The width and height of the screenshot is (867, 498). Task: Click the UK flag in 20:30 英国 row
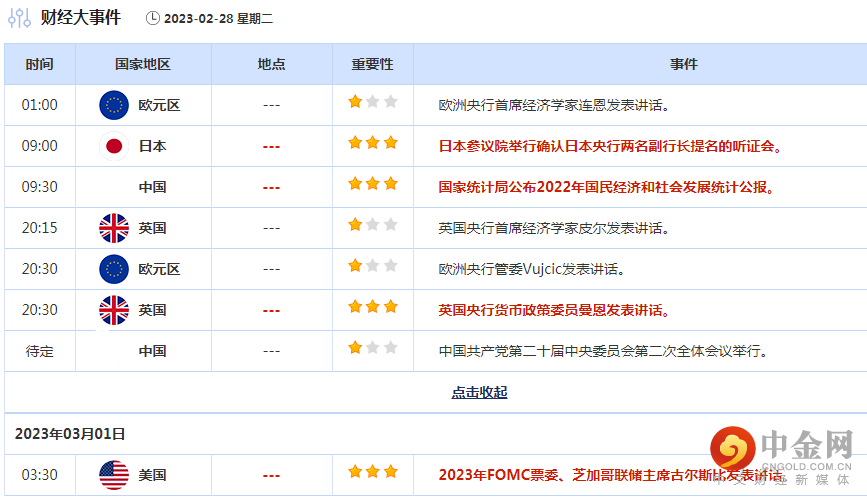[x=114, y=310]
